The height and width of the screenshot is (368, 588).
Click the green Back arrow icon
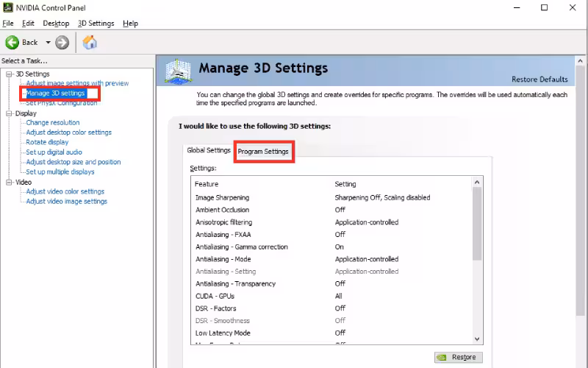12,43
